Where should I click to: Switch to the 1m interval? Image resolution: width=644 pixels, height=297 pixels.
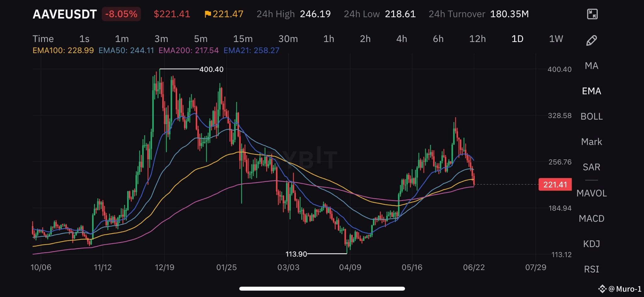point(122,39)
